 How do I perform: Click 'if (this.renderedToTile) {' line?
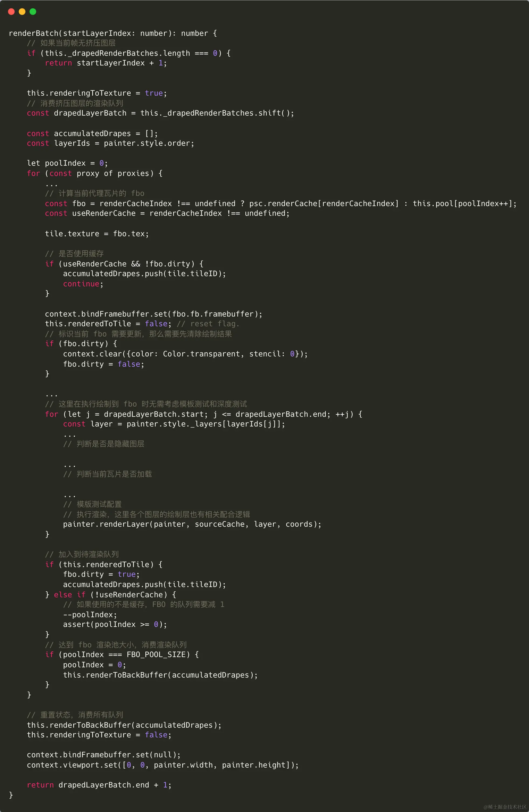pos(104,565)
